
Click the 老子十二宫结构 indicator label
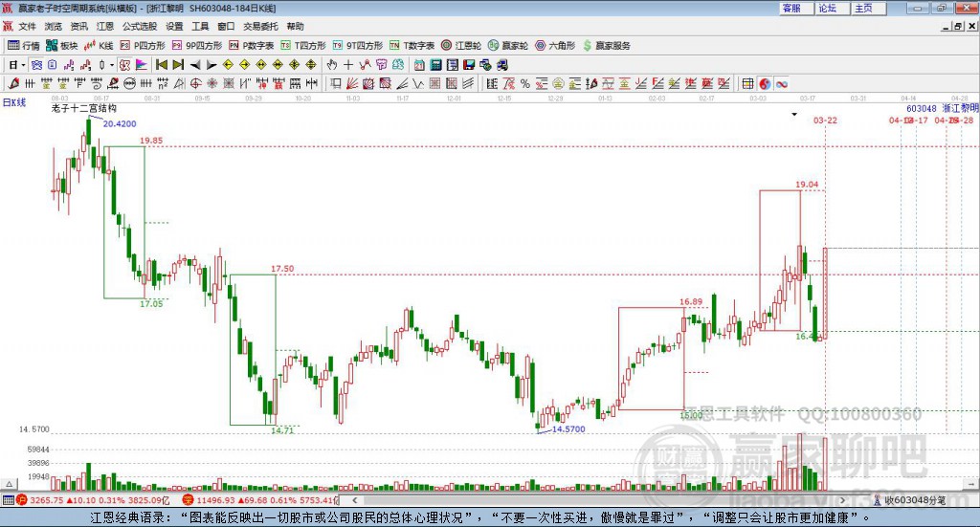pos(84,108)
